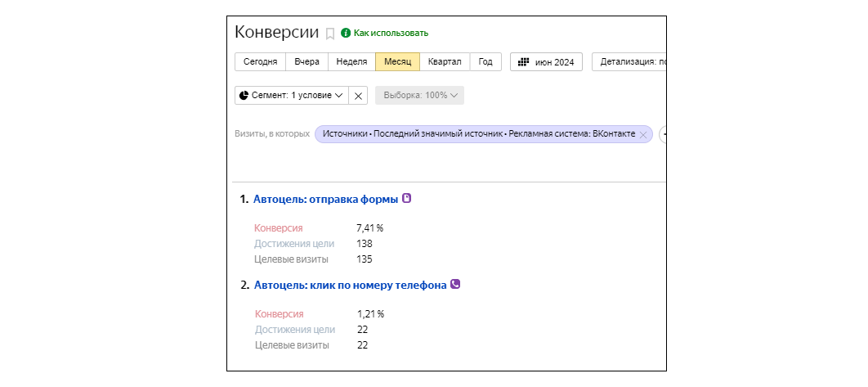This screenshot has height=387, width=868.
Task: Open the Сегмент: 1 условие dropdown
Action: [291, 95]
